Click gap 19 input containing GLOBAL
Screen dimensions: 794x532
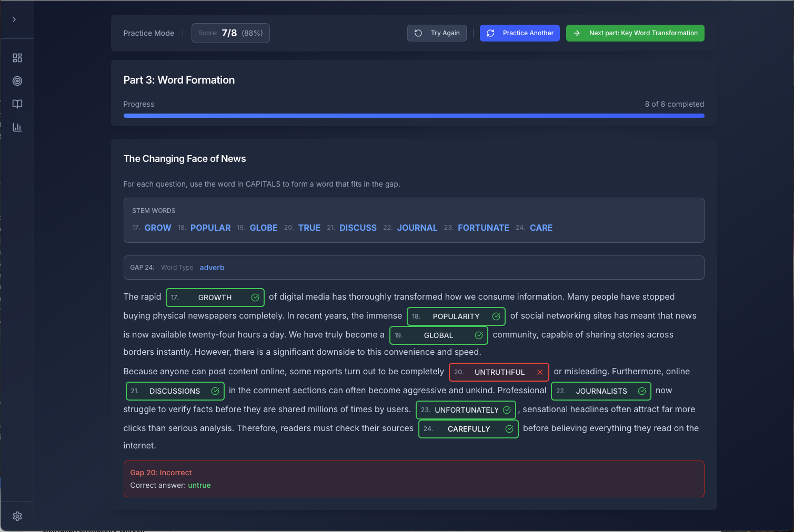439,335
